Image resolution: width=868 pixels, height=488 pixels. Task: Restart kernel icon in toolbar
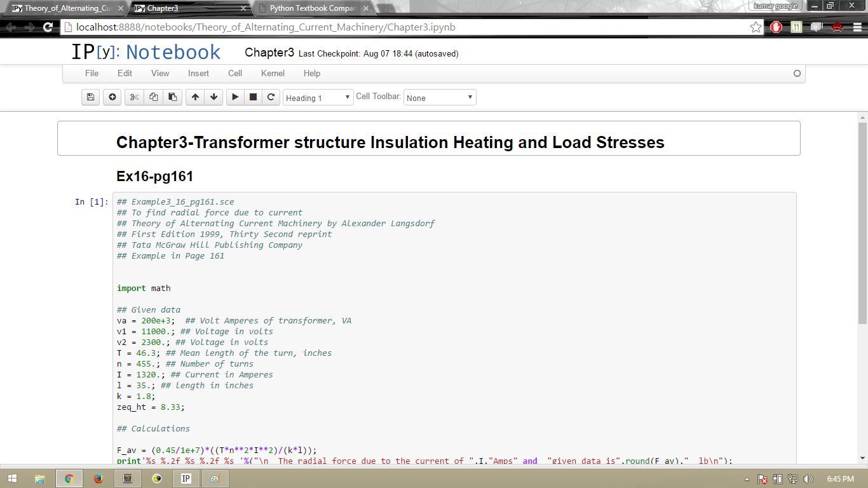[x=271, y=97]
